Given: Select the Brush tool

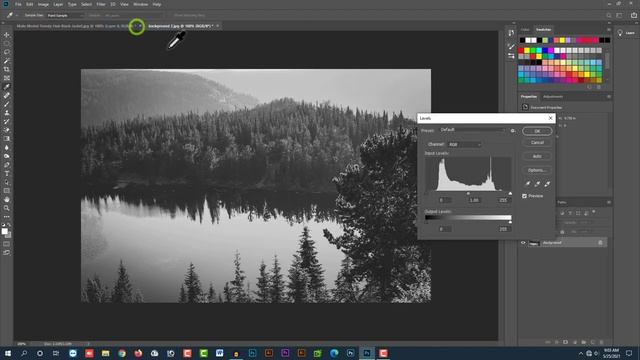Looking at the screenshot, I should coord(7,104).
